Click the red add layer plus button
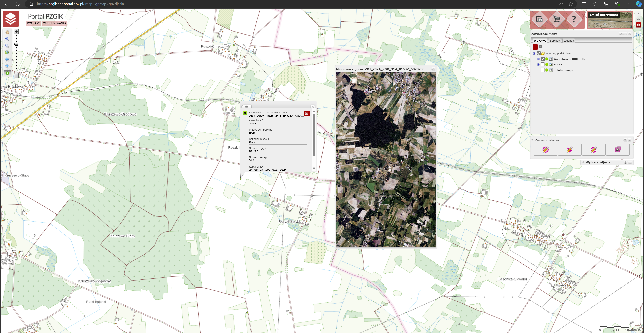Viewport: 644px width, 333px height. point(535,47)
